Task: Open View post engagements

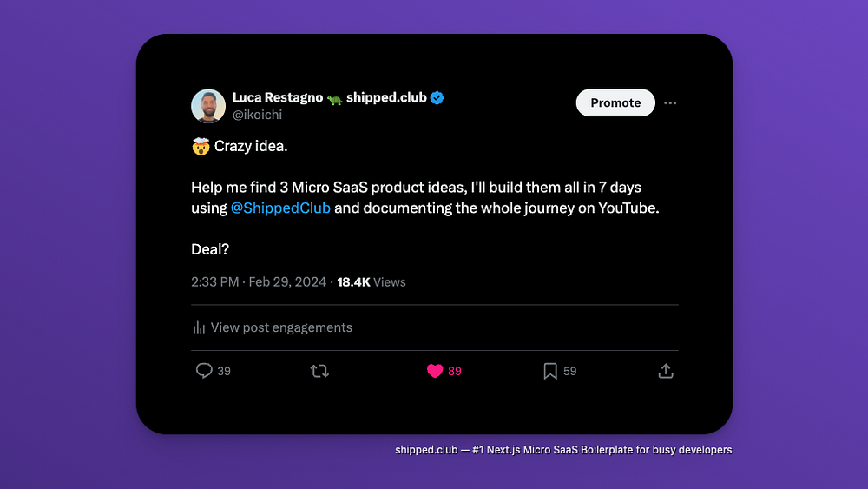Action: click(273, 327)
